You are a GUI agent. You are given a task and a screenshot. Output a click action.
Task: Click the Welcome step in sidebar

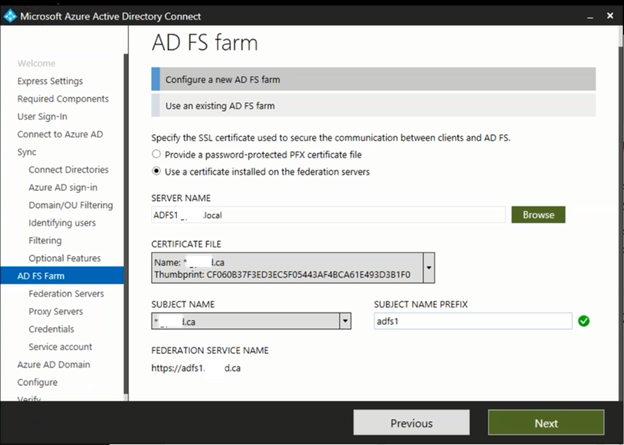tap(36, 63)
